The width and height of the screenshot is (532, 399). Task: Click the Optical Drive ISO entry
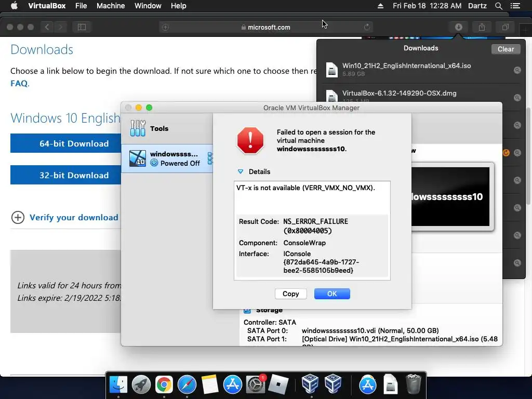coord(400,339)
